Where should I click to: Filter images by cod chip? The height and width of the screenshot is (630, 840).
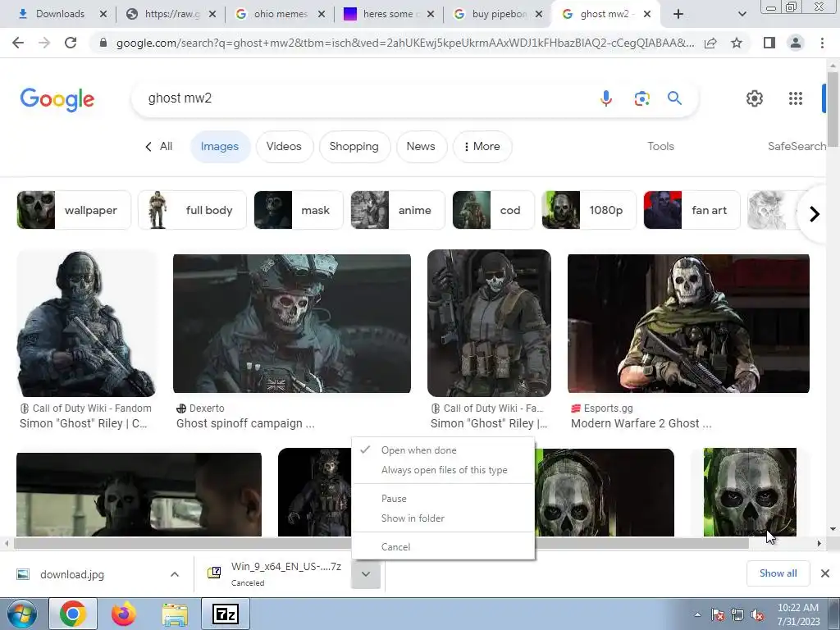(493, 210)
